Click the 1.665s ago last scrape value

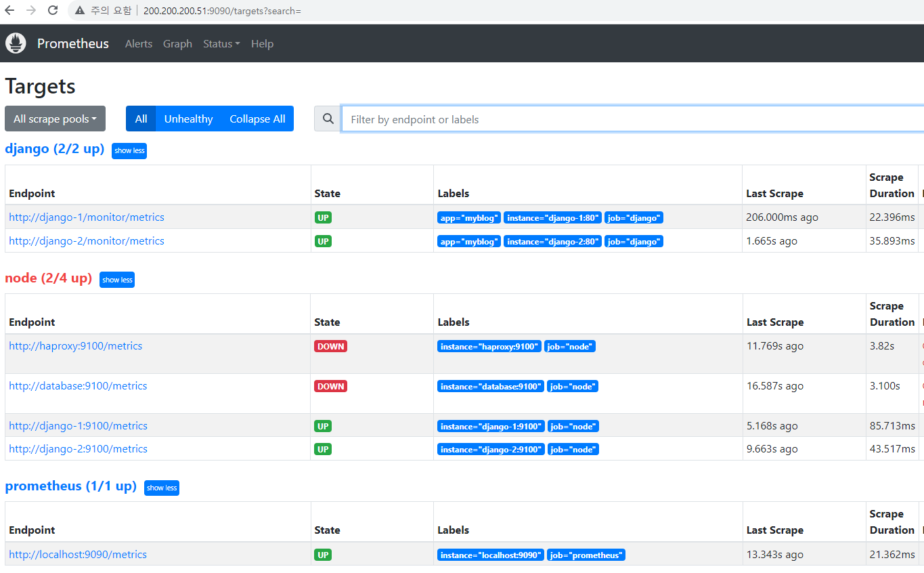coord(772,241)
